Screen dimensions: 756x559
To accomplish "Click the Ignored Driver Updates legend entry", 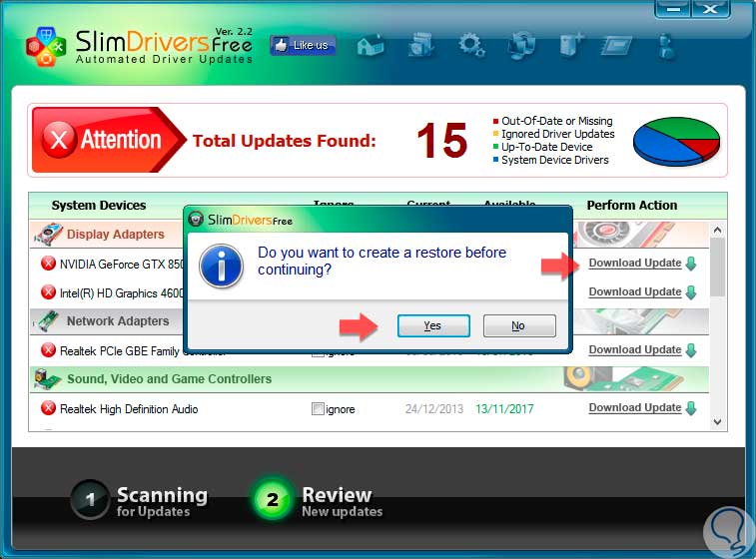I will [553, 134].
